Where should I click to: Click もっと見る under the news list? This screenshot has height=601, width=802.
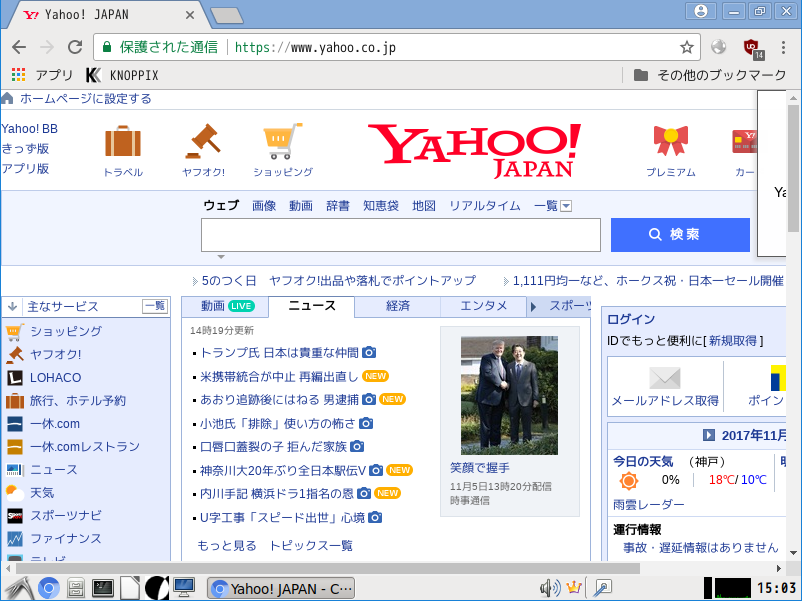point(227,546)
